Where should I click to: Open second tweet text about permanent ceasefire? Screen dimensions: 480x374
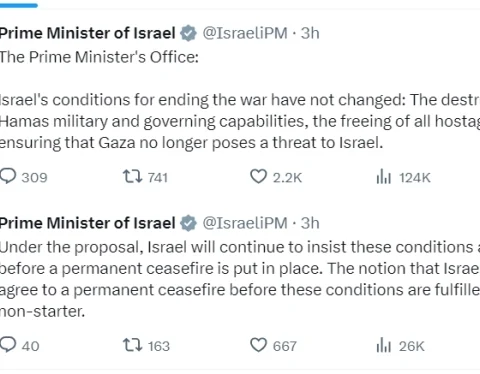(x=240, y=279)
